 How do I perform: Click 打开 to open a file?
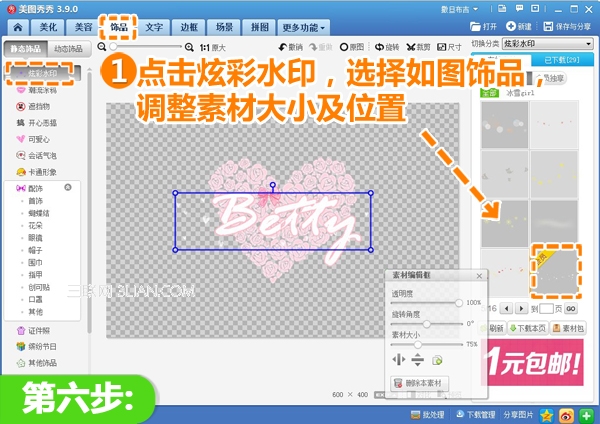click(483, 26)
